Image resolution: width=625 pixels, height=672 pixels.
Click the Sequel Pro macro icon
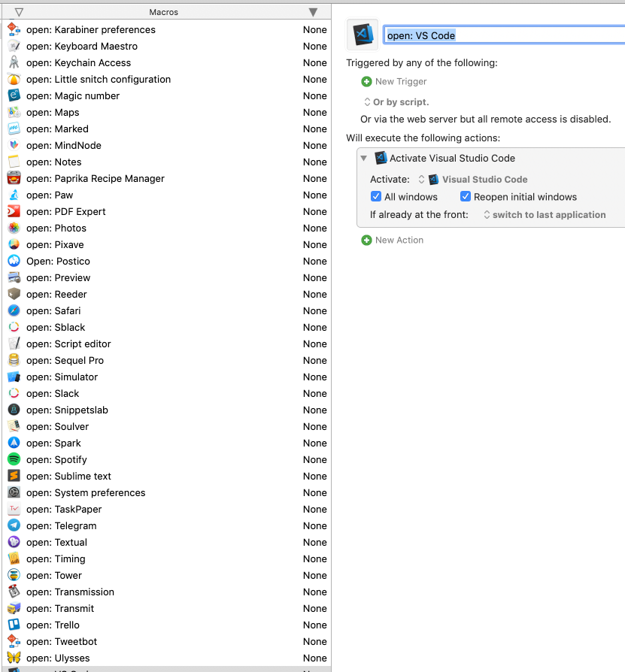click(14, 360)
